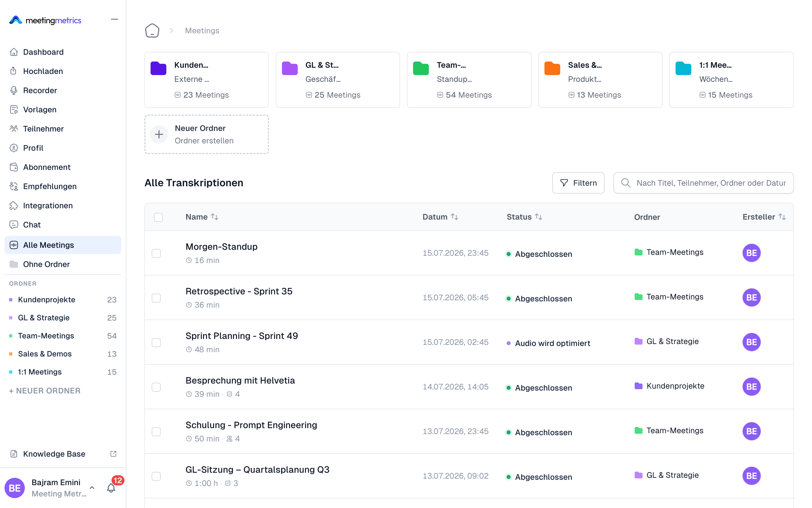
Task: Click the search magnifier icon
Action: 625,183
